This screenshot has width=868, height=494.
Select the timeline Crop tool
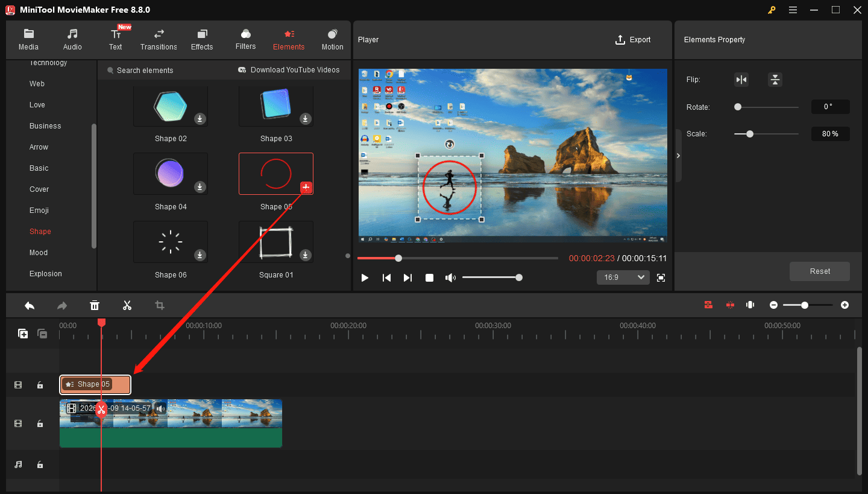[160, 305]
